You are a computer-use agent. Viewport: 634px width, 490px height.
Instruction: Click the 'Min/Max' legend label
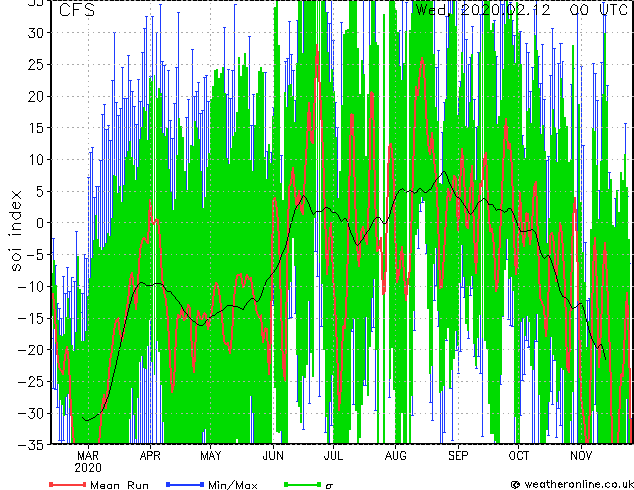click(x=232, y=485)
